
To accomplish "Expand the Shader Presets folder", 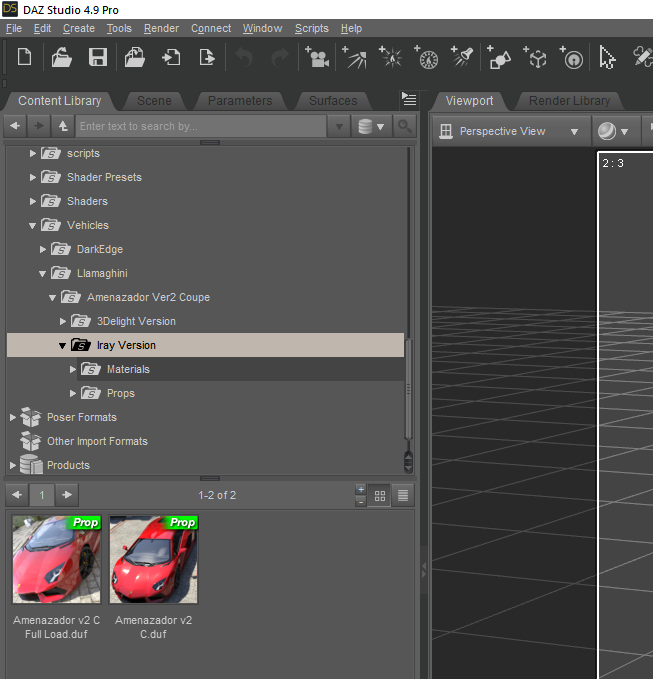I will (32, 177).
